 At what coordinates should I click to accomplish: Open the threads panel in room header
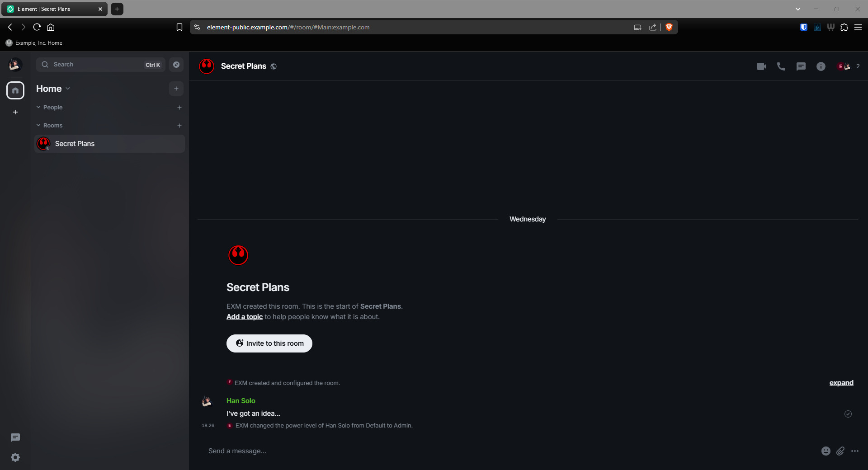tap(801, 66)
